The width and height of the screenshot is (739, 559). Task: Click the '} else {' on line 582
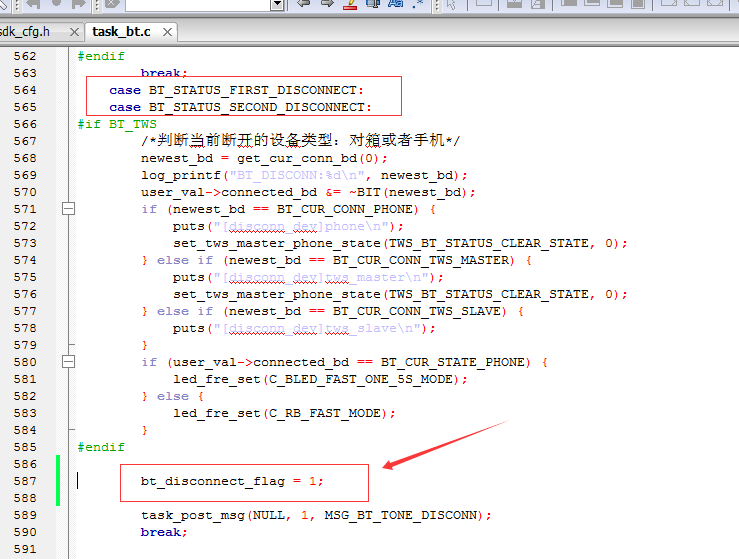pos(172,396)
